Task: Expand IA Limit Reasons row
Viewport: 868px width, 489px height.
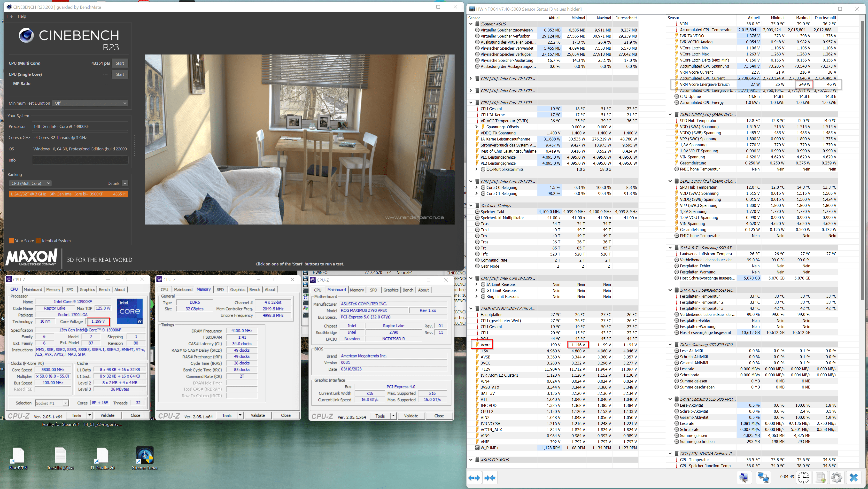Action: click(x=476, y=284)
